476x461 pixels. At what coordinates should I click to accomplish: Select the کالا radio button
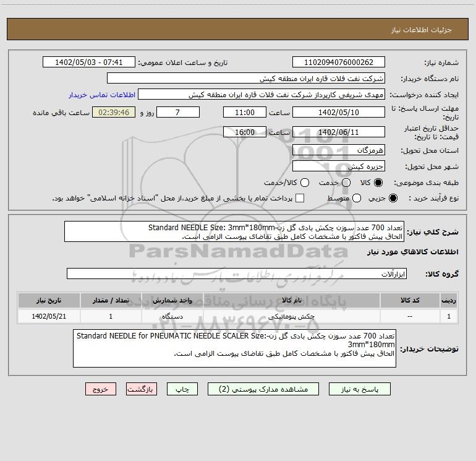point(378,183)
